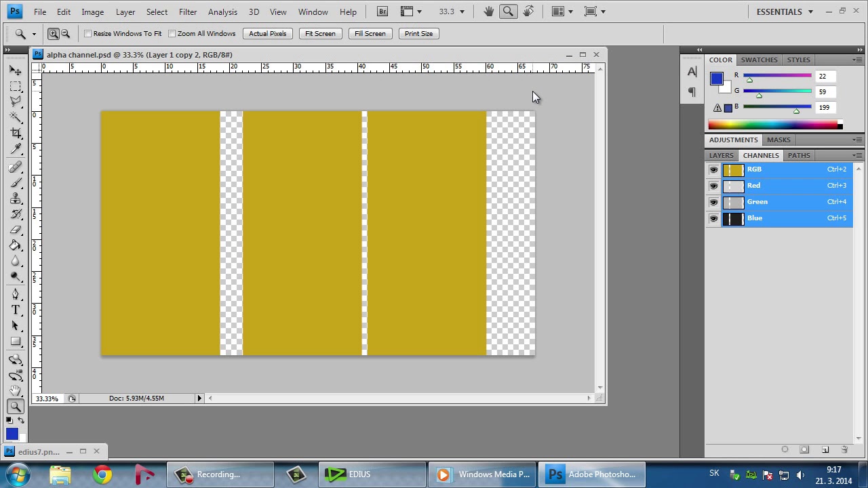This screenshot has height=488, width=868.
Task: Click the Fill Screen button
Action: pos(370,33)
